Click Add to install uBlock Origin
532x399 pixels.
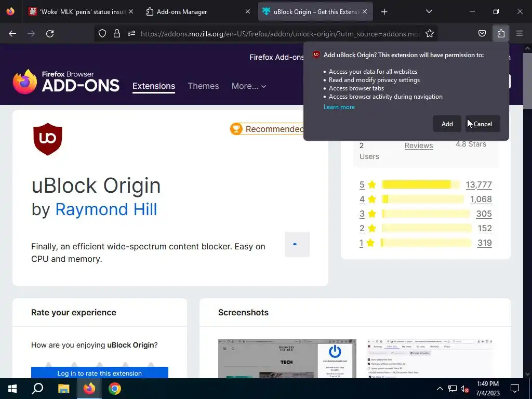[x=447, y=124]
